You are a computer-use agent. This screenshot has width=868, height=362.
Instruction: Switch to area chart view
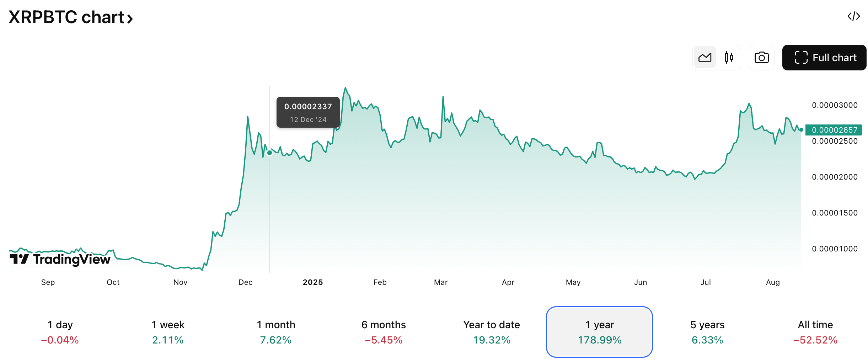[x=704, y=58]
